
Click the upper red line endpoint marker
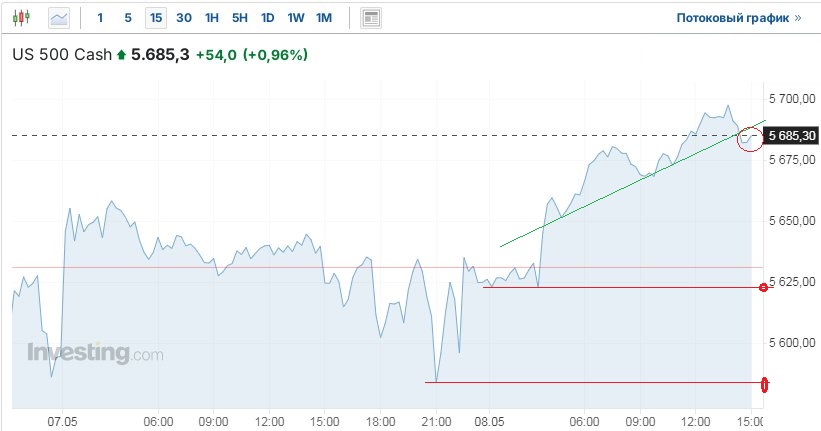tap(764, 287)
